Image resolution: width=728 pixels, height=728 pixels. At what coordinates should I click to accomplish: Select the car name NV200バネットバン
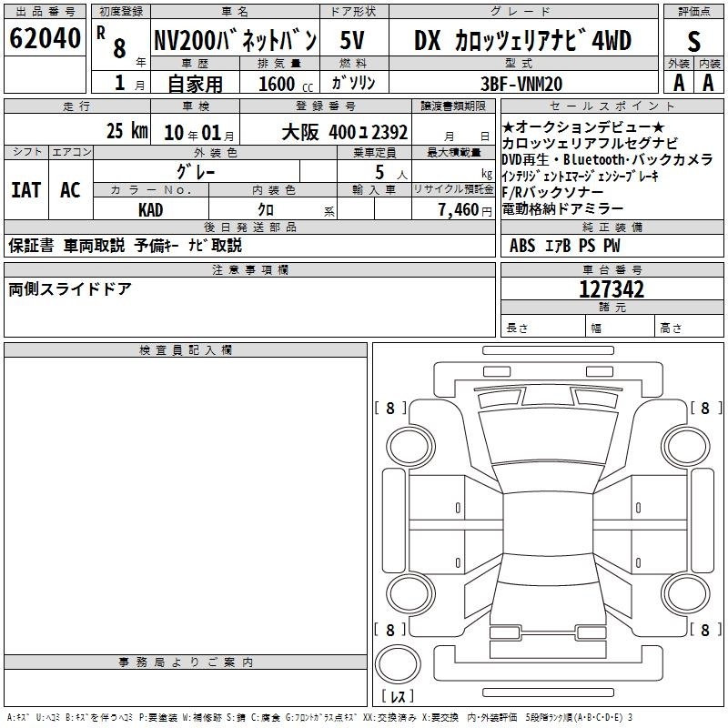pyautogui.click(x=234, y=40)
